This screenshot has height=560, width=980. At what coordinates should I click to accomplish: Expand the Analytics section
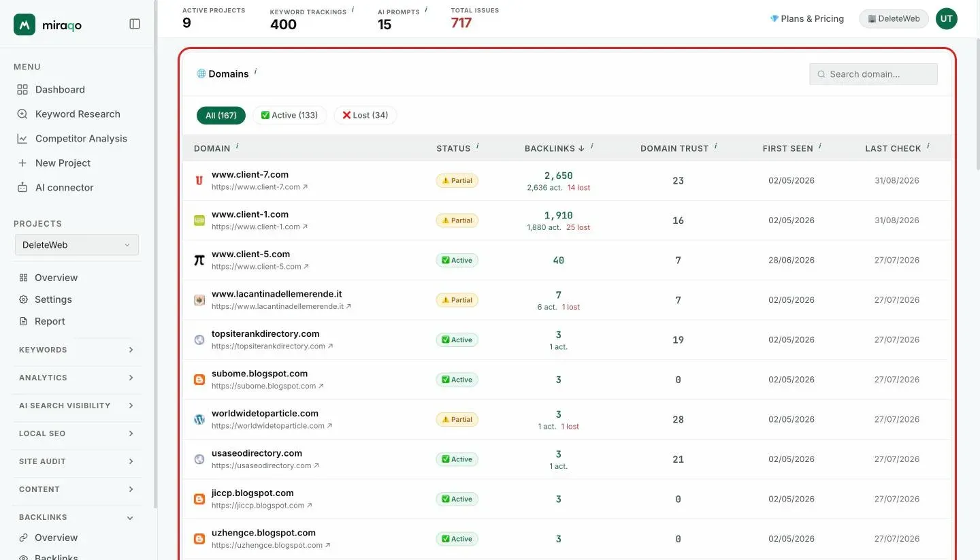(76, 378)
